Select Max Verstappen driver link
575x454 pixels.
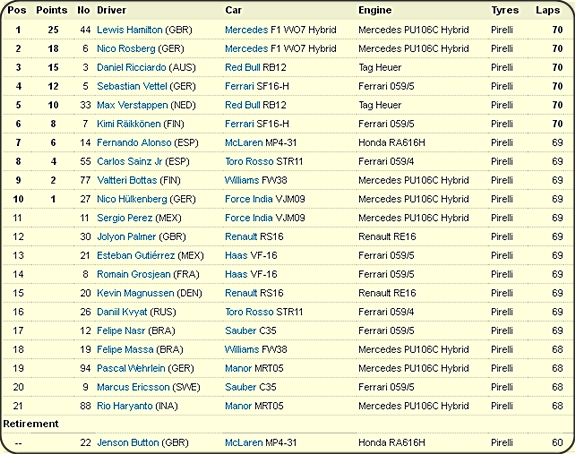132,105
